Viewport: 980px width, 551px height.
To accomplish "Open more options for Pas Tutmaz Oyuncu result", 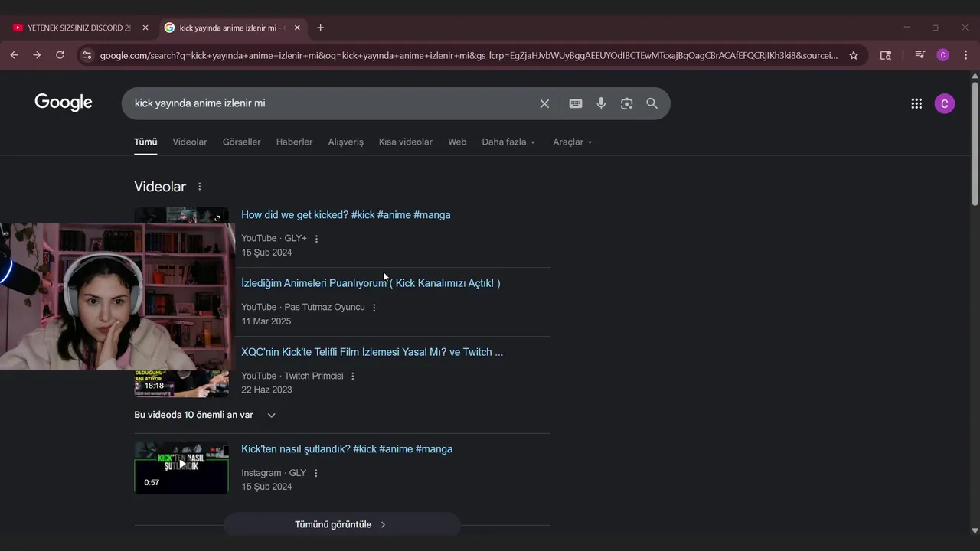I will point(374,308).
